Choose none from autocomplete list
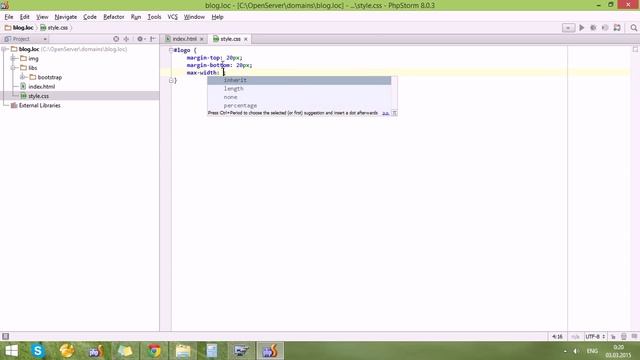The width and height of the screenshot is (640, 360). pyautogui.click(x=299, y=97)
